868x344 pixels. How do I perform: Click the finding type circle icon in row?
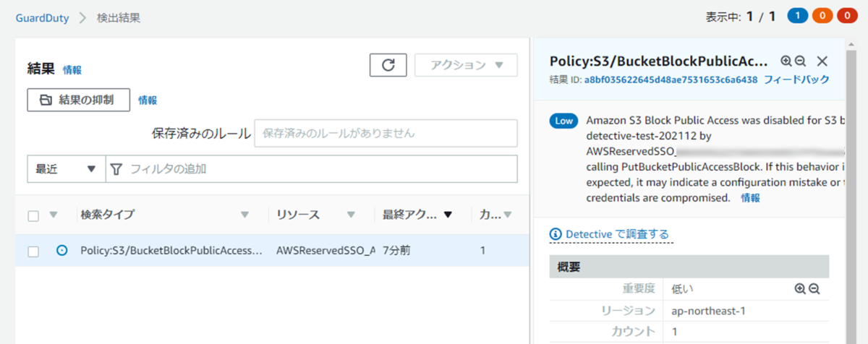pyautogui.click(x=62, y=251)
